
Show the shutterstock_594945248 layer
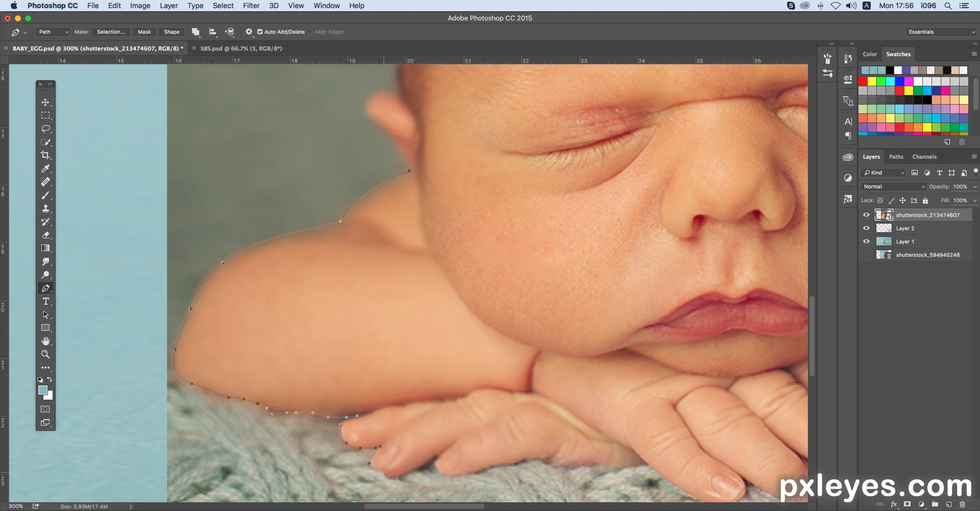point(866,254)
